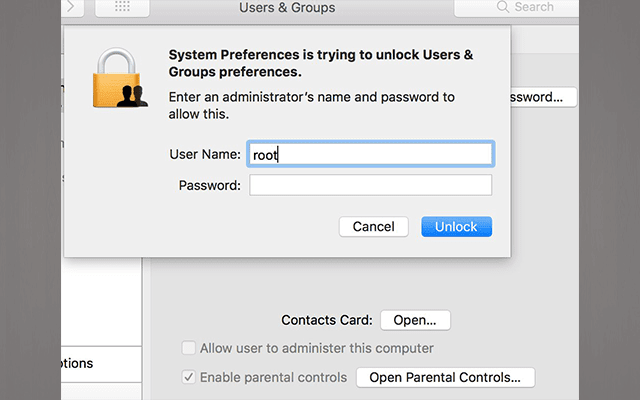Click the bold unlock request heading text
Screen dimensions: 640x400
(334, 64)
